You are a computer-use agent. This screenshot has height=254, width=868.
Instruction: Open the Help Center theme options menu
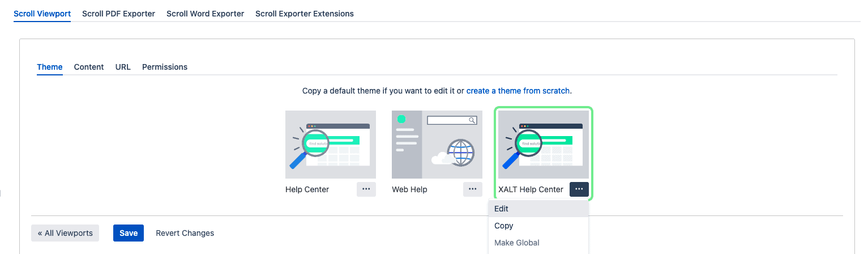click(366, 189)
